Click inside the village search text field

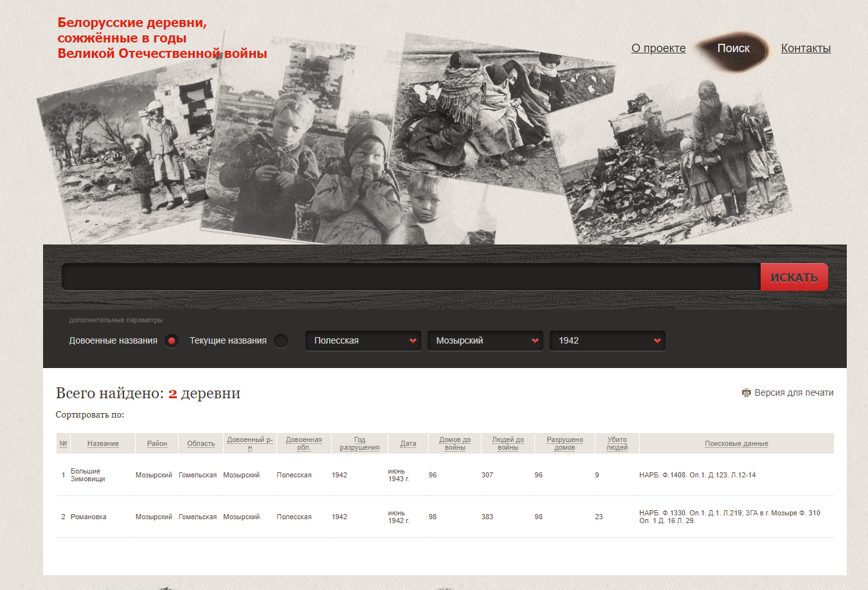(411, 277)
